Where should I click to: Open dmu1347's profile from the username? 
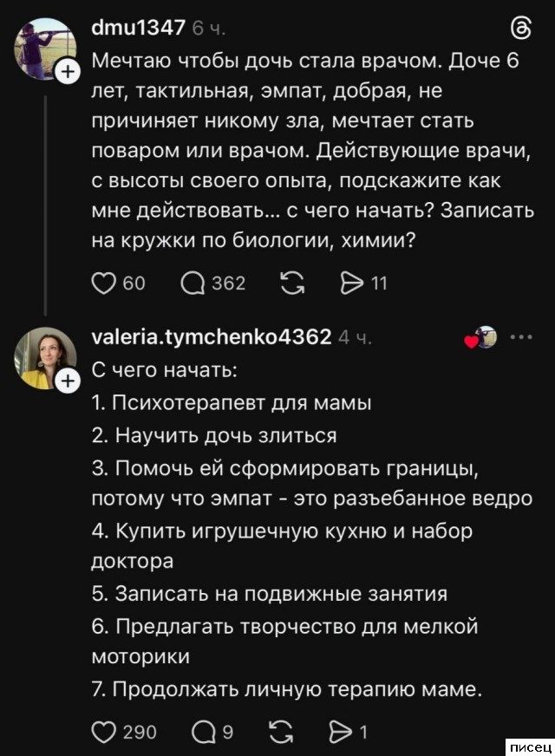coord(138,28)
